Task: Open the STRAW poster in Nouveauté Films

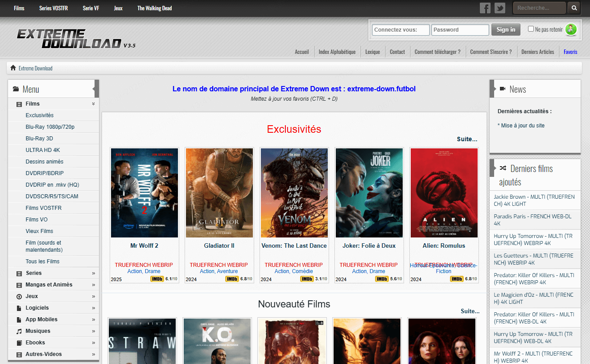Action: coord(142,341)
